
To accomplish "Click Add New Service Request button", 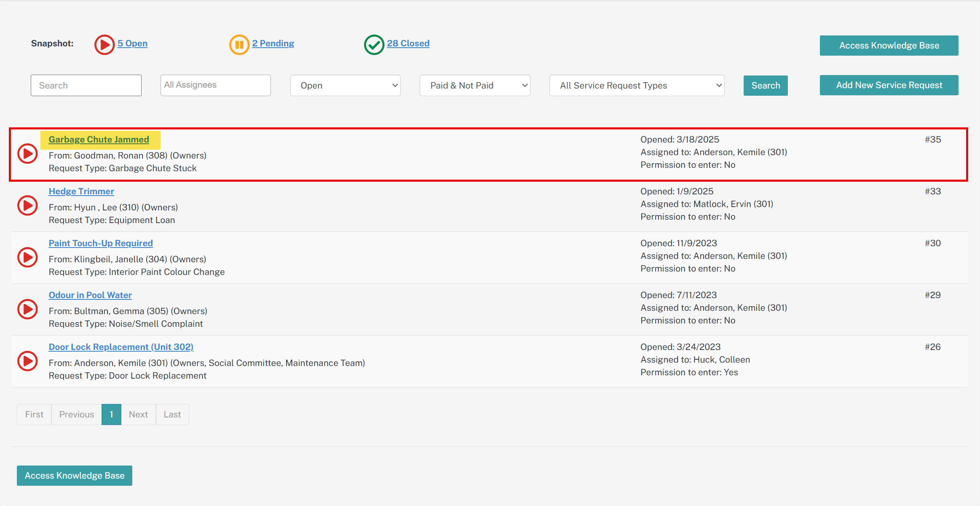I will click(889, 85).
